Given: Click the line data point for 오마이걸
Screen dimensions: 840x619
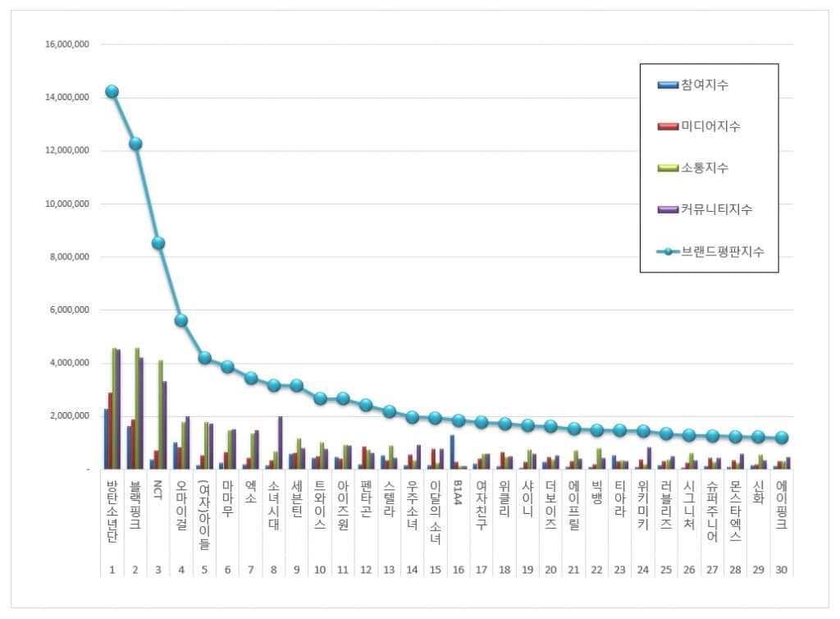Looking at the screenshot, I should [181, 320].
